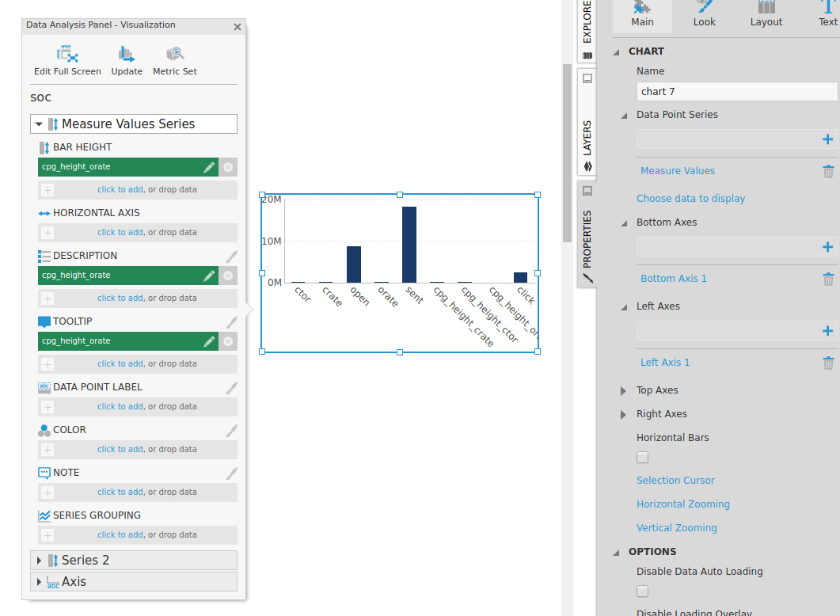Close the Data Analysis Panel
The width and height of the screenshot is (840, 616).
[x=238, y=27]
